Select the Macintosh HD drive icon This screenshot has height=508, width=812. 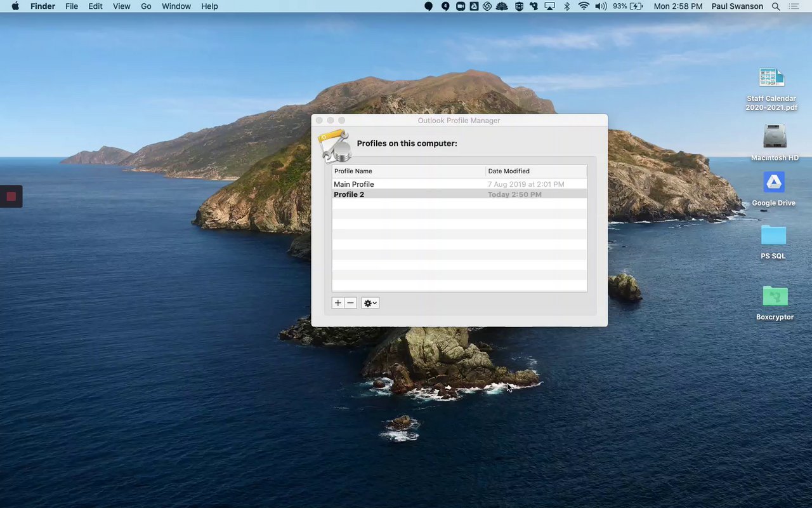tap(775, 137)
